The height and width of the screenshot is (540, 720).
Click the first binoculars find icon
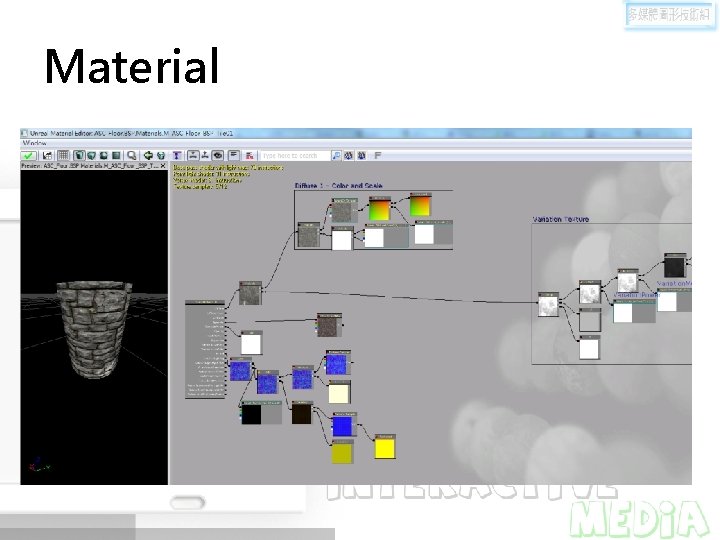(x=349, y=156)
